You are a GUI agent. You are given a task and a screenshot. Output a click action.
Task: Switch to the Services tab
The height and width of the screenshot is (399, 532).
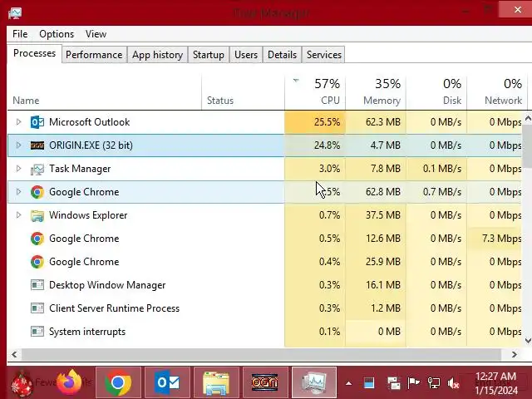[323, 55]
